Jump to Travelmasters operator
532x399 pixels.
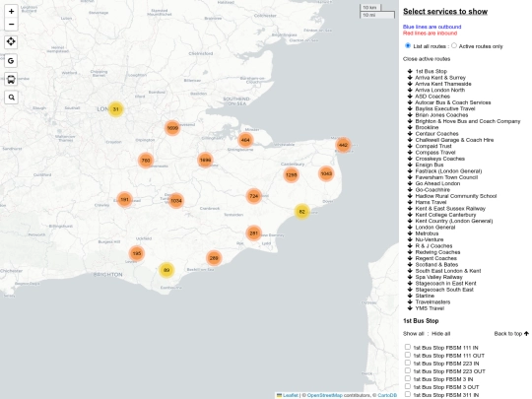pyautogui.click(x=432, y=302)
